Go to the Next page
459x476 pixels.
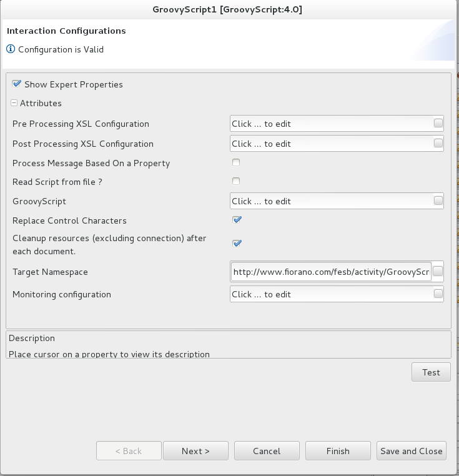point(195,451)
